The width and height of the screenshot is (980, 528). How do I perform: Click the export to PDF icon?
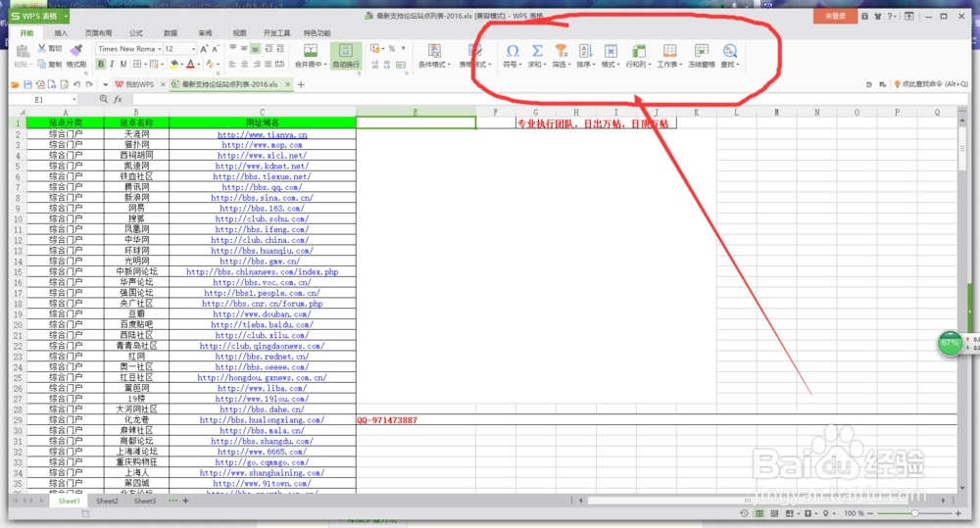[x=40, y=84]
